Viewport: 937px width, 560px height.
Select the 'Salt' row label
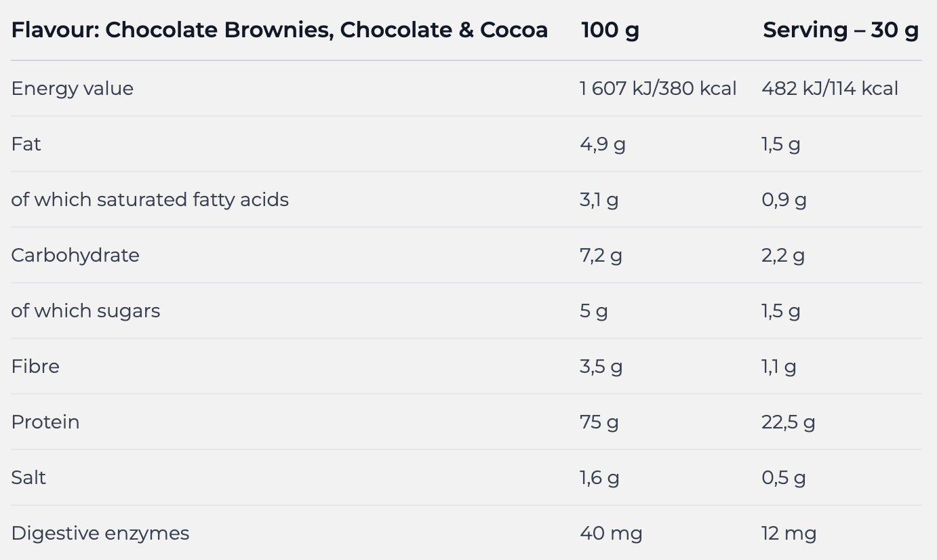[x=28, y=477]
